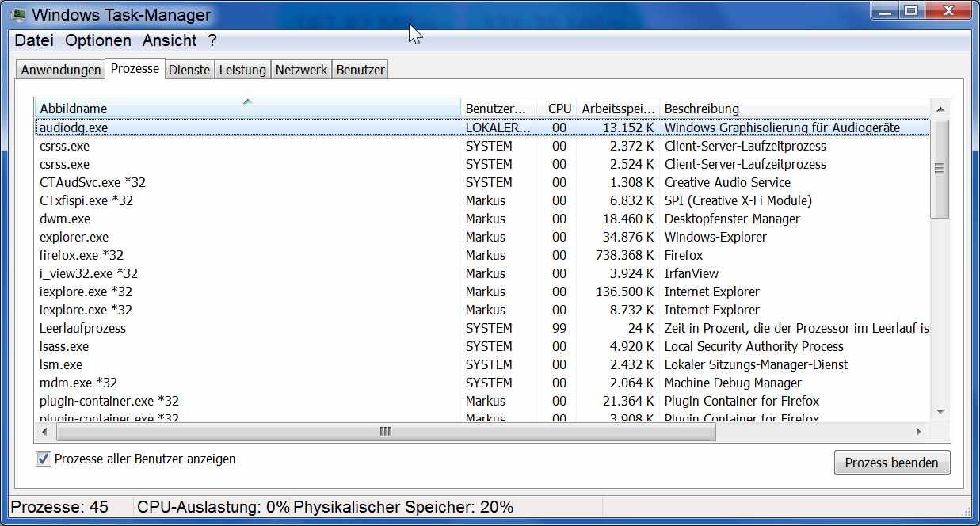Screen dimensions: 980x526
Task: Select the explorer.exe process
Action: (x=482, y=237)
